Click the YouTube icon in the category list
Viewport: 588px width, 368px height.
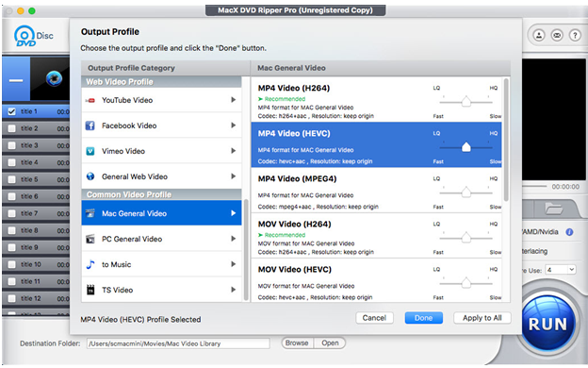[x=90, y=100]
